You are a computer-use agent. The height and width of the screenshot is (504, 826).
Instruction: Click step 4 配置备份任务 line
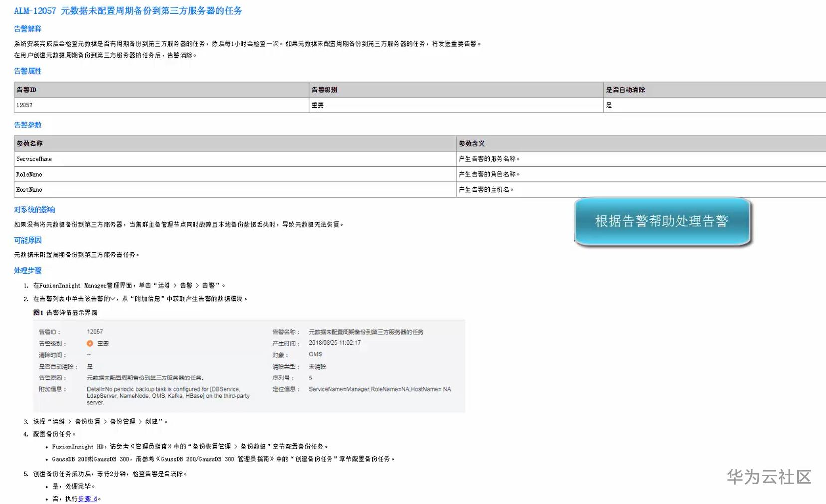(x=54, y=434)
